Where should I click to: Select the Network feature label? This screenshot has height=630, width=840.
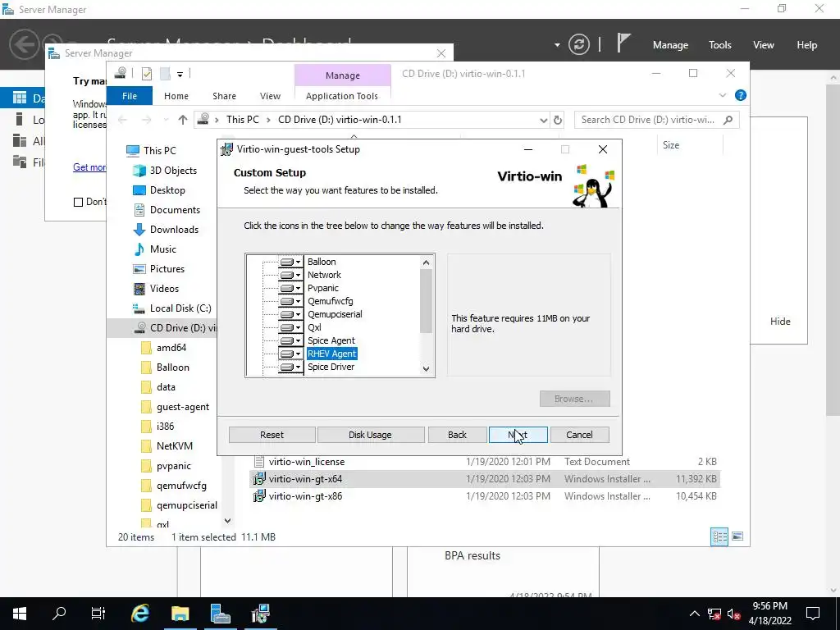[324, 275]
